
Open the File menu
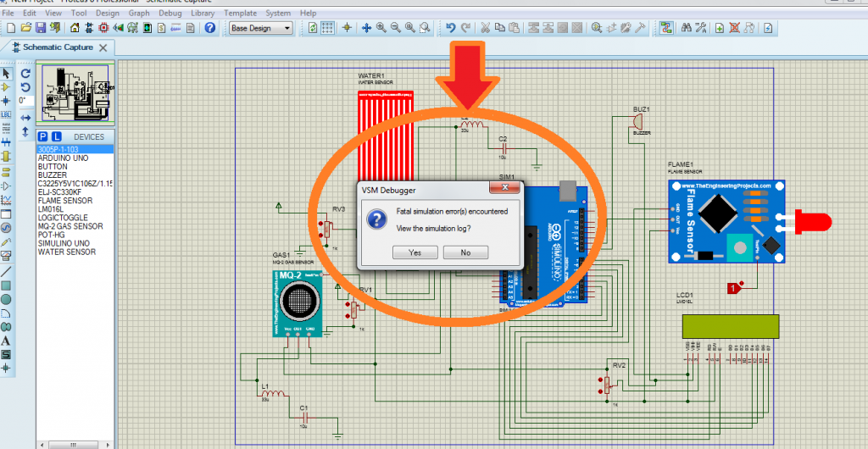tap(8, 13)
